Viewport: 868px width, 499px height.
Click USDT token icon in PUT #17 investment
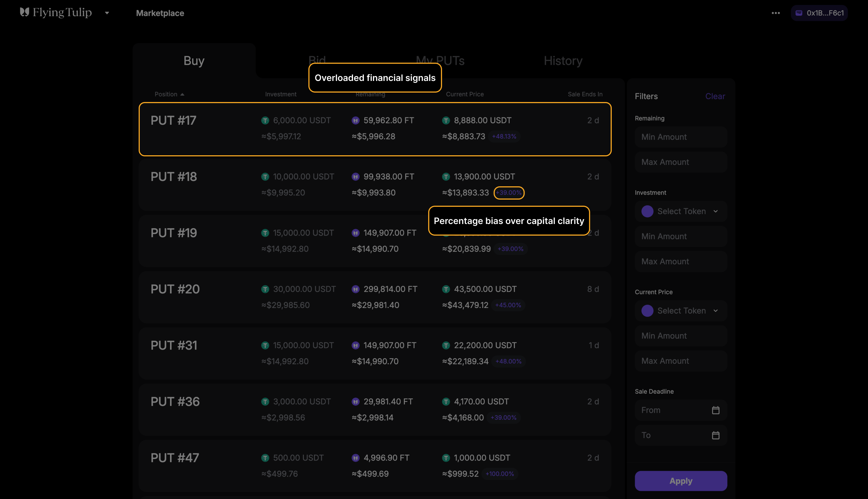(265, 120)
